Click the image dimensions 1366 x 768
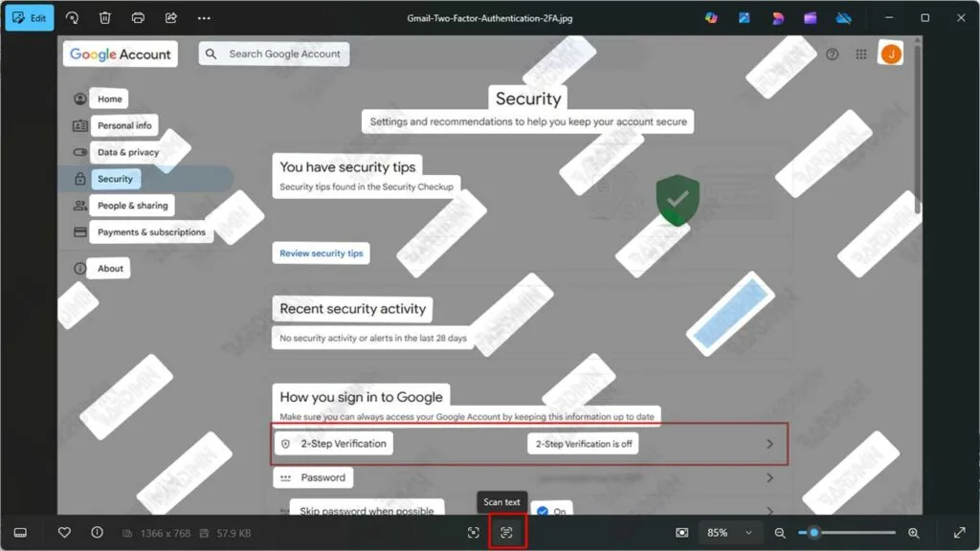Screen dimensions: 980x551 coord(165,534)
